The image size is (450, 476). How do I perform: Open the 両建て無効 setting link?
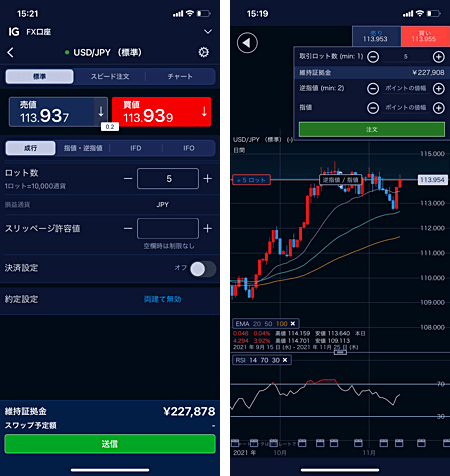(163, 299)
